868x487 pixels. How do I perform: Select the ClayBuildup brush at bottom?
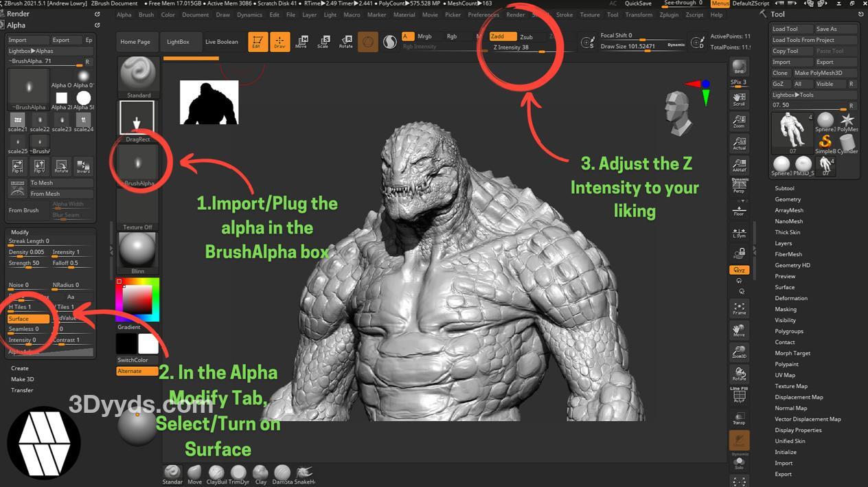pos(216,473)
